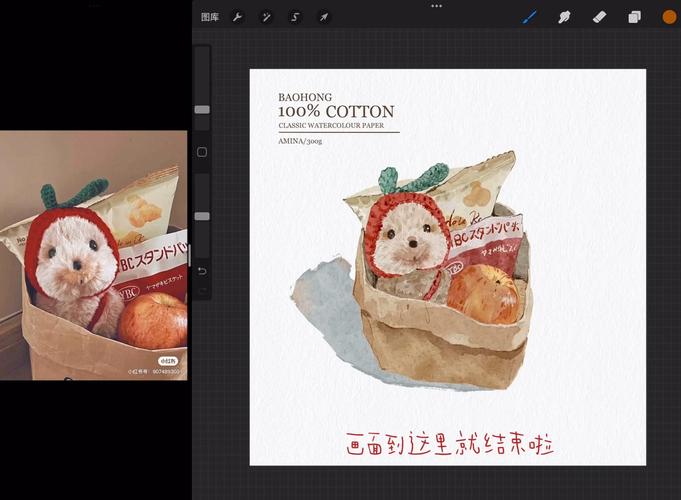The width and height of the screenshot is (681, 500).
Task: Open the Adjustments magic wand menu
Action: (x=267, y=17)
